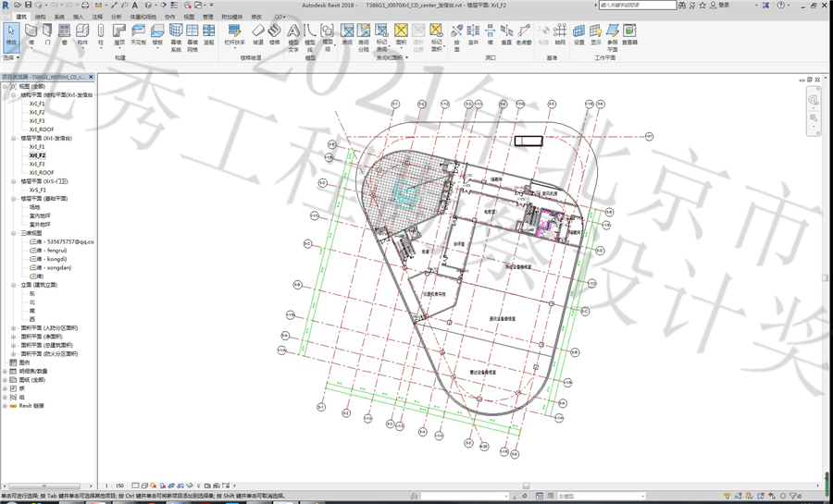Select the Room (房间) tool

pos(347,34)
